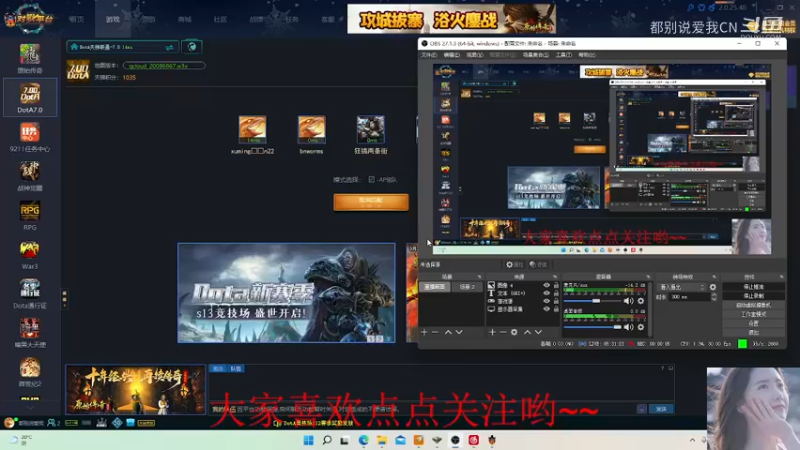The height and width of the screenshot is (450, 800).
Task: Click the friends icon showing 2
Action: click(x=54, y=423)
